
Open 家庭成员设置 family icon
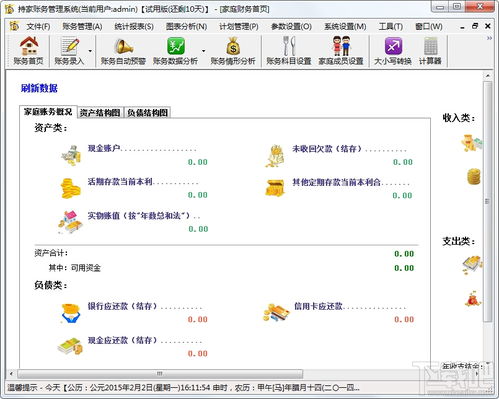point(341,46)
